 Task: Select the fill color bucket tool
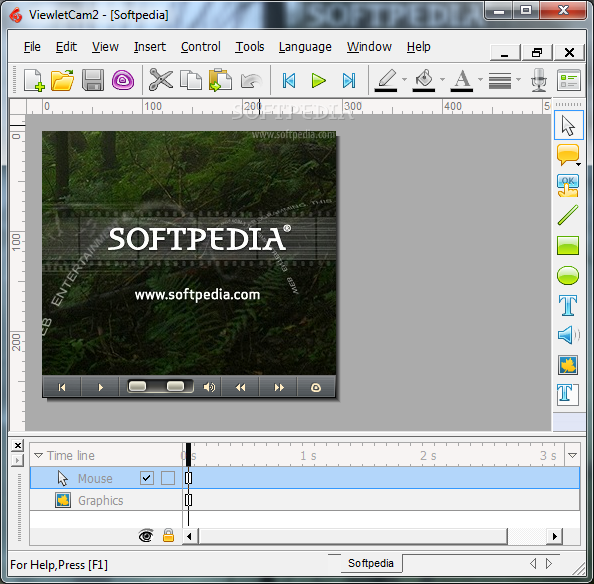[x=424, y=80]
